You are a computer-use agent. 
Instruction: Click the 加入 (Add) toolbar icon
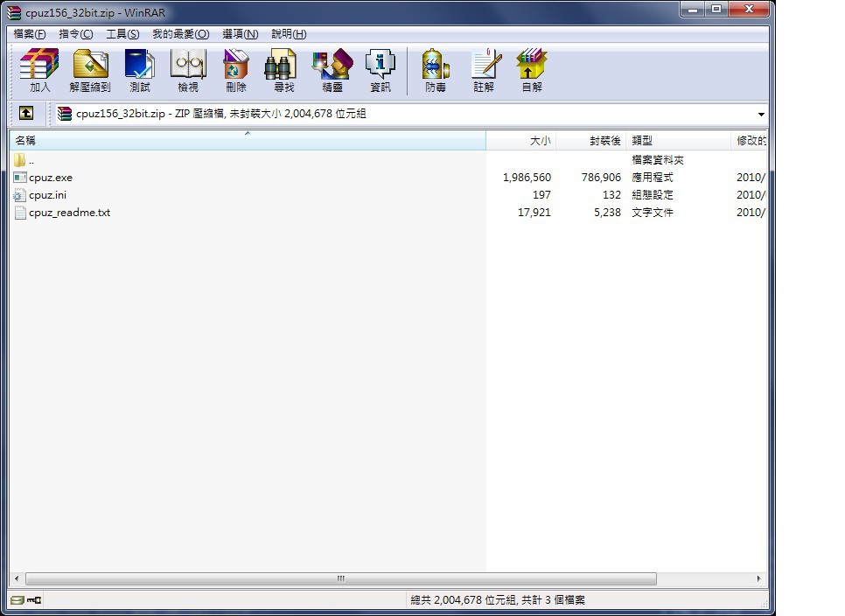coord(39,70)
